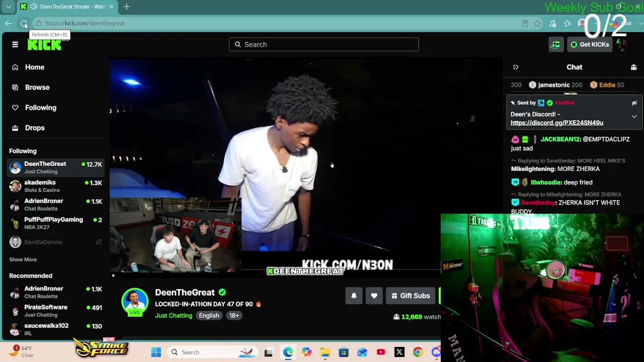Click the Windows taskbar search box
Screen dimensions: 644x362
pyautogui.click(x=212, y=352)
